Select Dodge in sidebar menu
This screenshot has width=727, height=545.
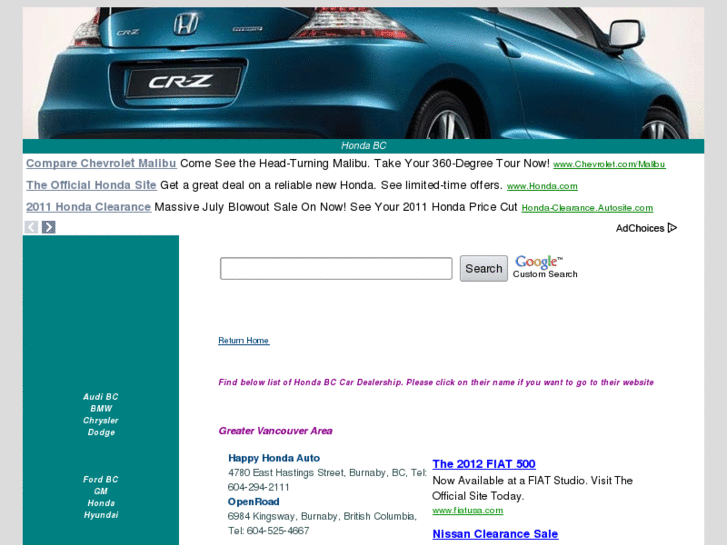pos(101,432)
